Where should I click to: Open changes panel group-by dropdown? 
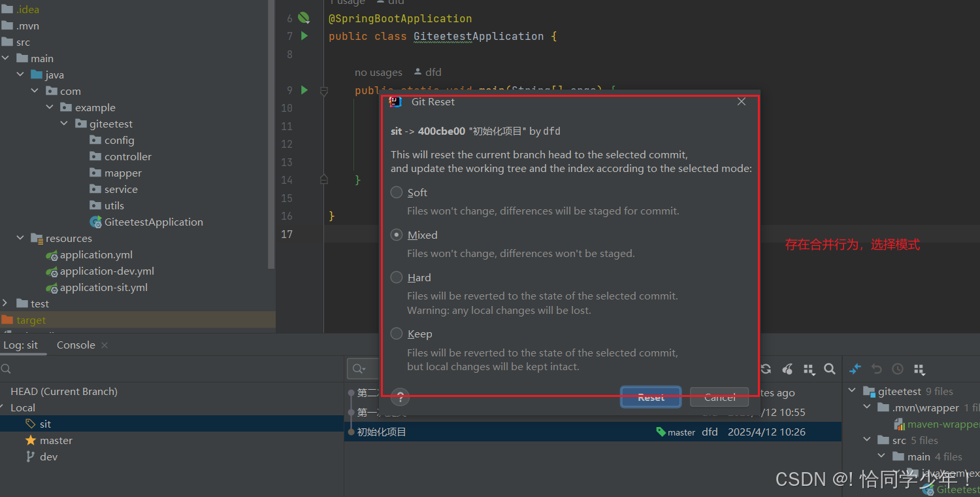(919, 369)
